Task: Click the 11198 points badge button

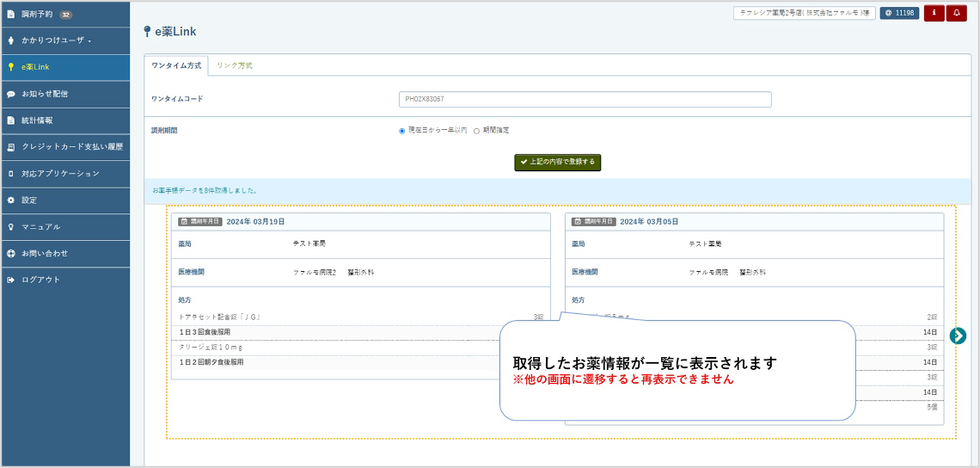Action: (x=899, y=13)
